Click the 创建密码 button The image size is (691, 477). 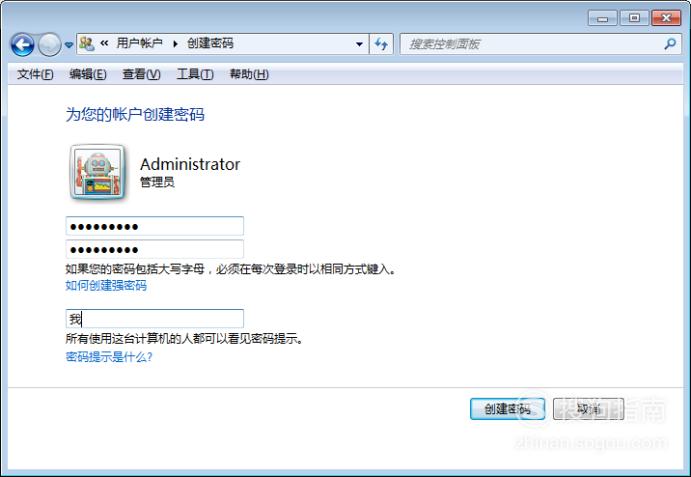507,409
